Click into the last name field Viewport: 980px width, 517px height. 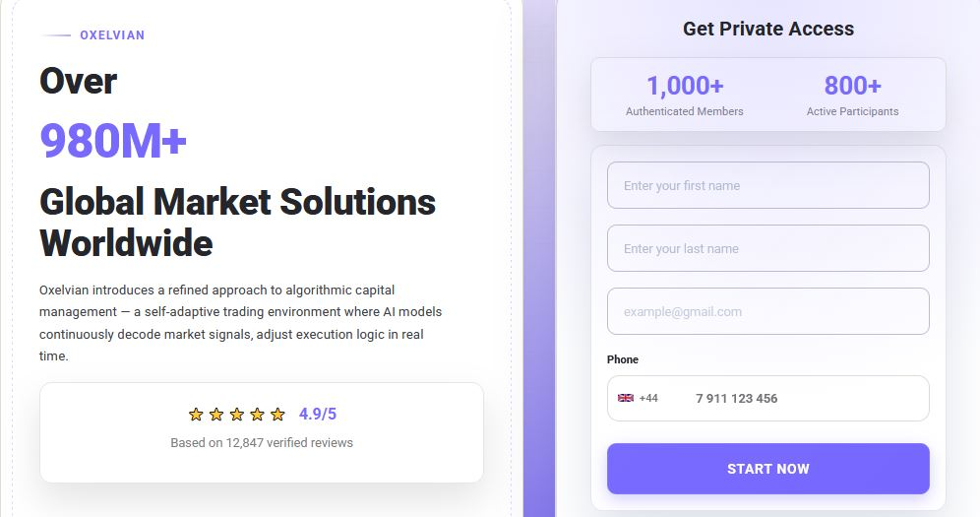[767, 248]
